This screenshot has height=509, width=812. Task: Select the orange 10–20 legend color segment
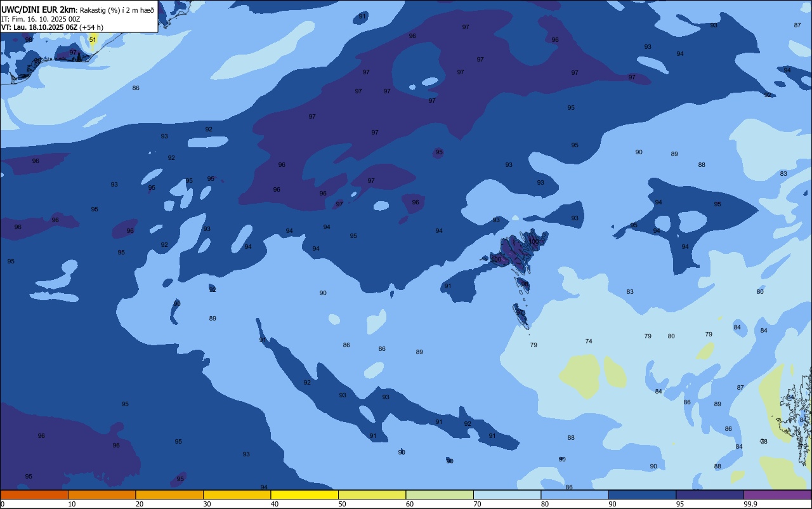pos(101,494)
